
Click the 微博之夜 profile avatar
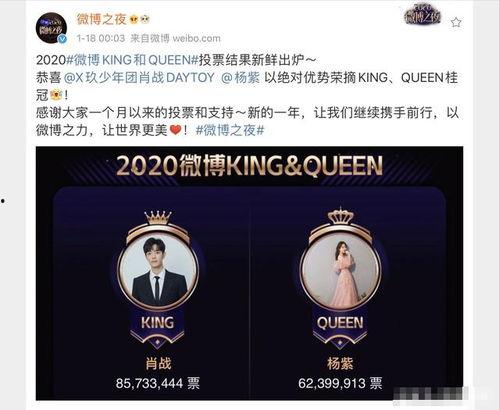click(x=51, y=28)
